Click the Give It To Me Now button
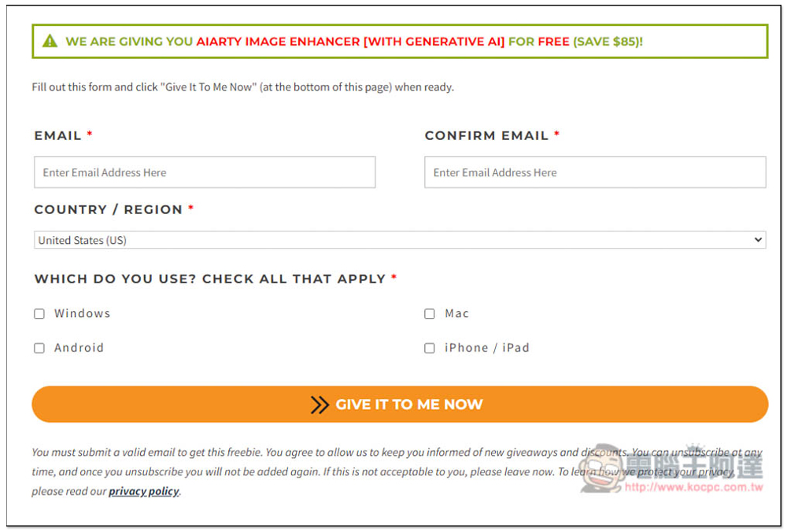 pyautogui.click(x=400, y=404)
